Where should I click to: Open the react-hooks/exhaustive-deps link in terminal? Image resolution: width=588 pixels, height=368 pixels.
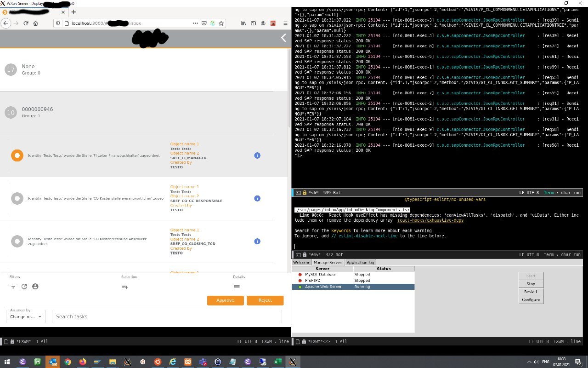tap(430, 220)
